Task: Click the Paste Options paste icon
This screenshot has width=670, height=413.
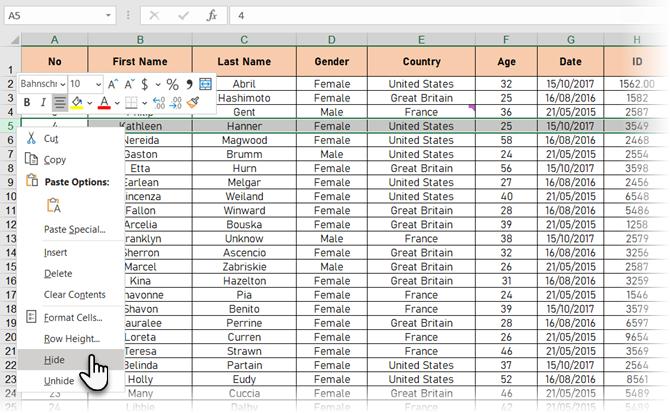Action: point(54,205)
